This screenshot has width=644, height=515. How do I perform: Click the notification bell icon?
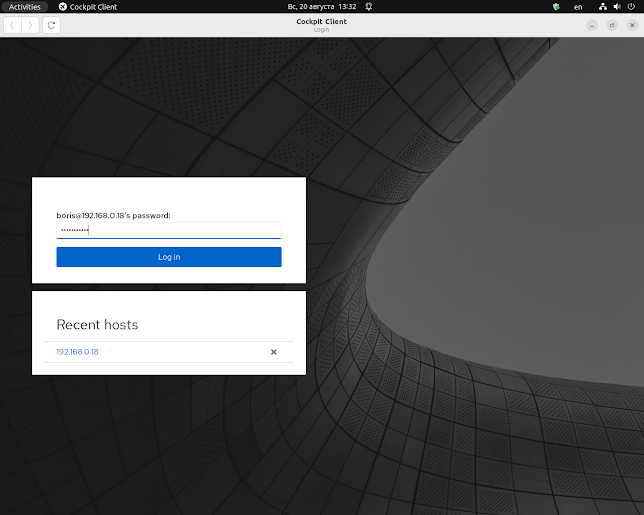point(369,7)
